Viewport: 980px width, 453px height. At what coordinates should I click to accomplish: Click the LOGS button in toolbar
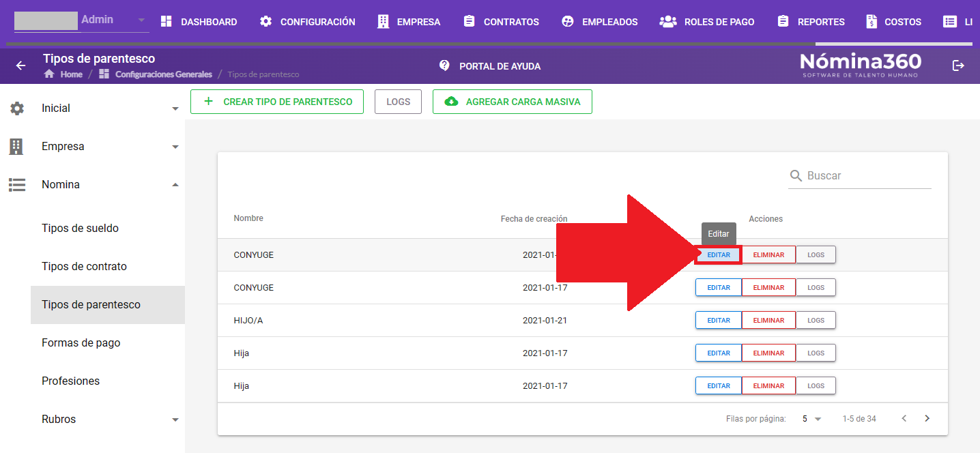tap(399, 102)
